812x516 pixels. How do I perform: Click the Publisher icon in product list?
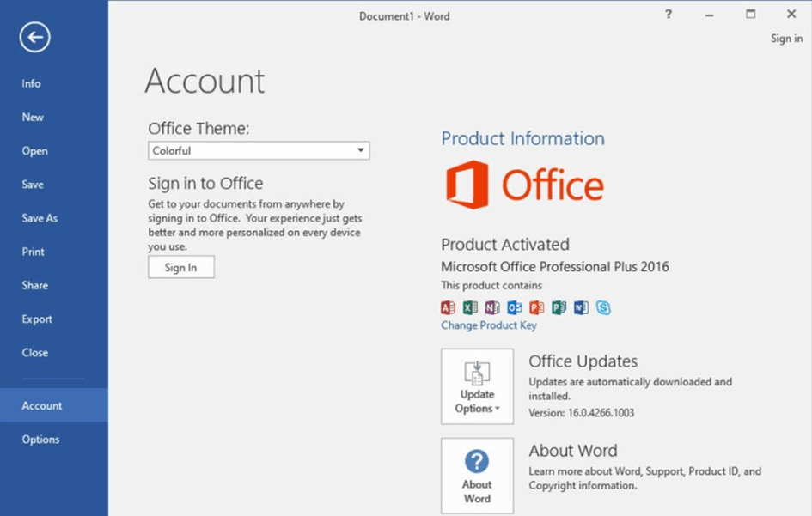tap(559, 307)
